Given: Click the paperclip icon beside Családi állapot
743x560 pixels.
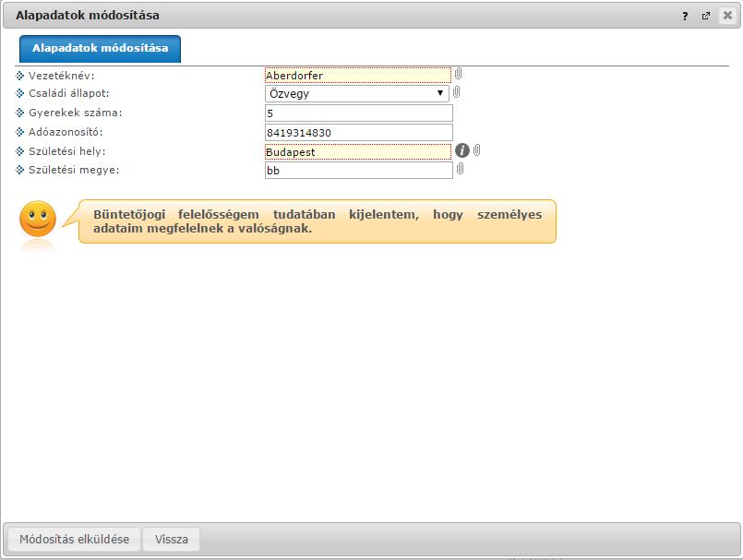Looking at the screenshot, I should (456, 92).
